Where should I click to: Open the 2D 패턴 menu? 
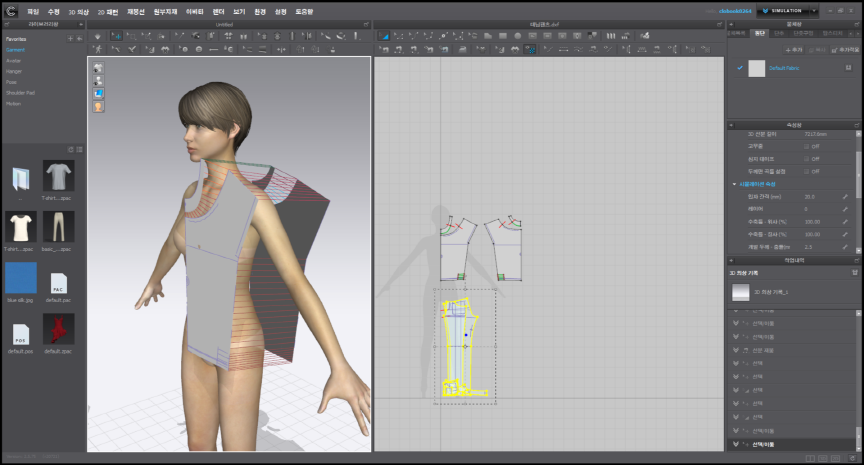pyautogui.click(x=108, y=12)
